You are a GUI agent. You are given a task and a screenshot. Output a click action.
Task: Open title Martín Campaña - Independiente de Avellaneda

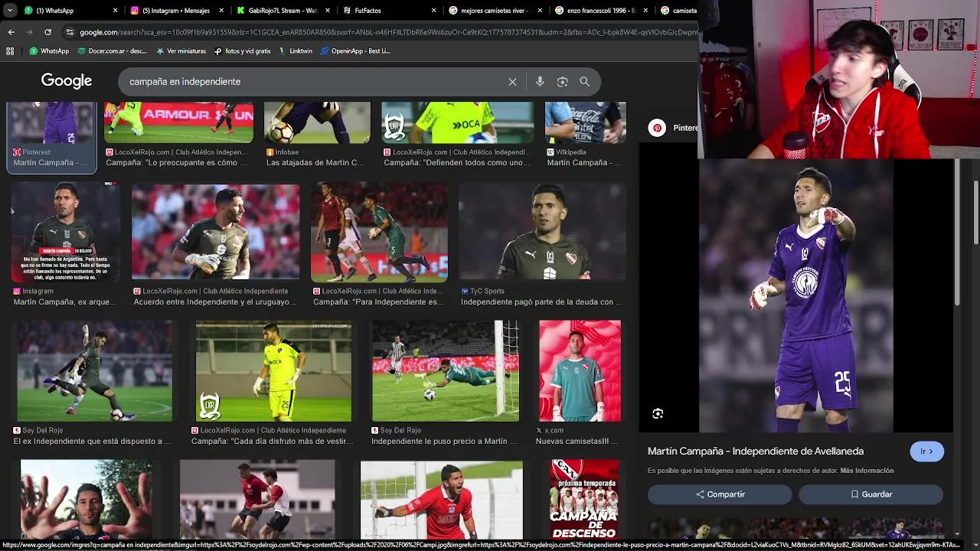[756, 452]
